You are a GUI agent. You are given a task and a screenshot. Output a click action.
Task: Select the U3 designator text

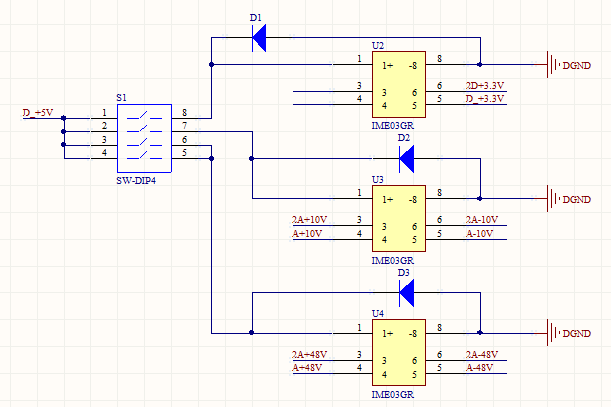378,180
